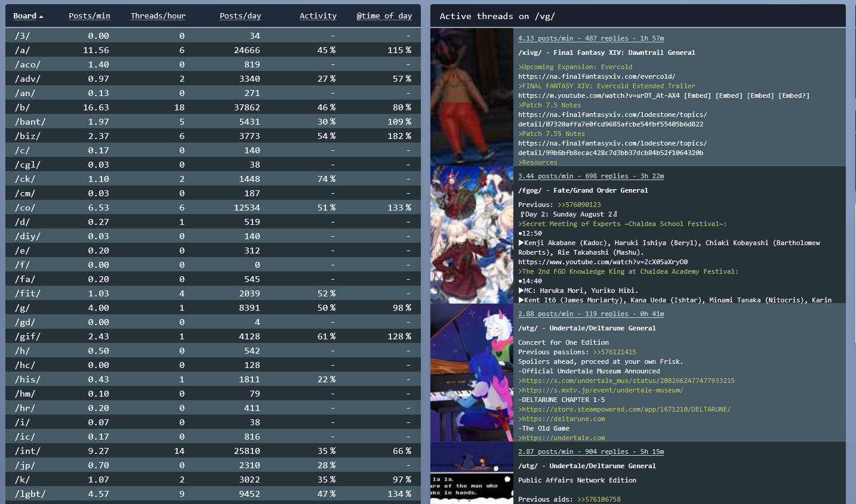Click the Undertale/Deltarune General title above Public Affairs Network
Viewport: 856px width, 504px height.
587,466
